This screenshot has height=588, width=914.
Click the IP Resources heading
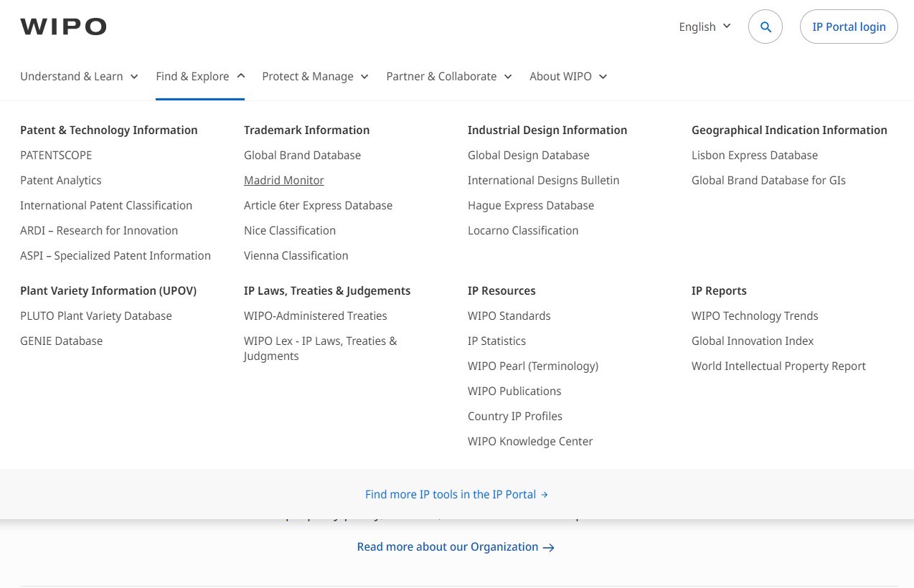tap(501, 291)
